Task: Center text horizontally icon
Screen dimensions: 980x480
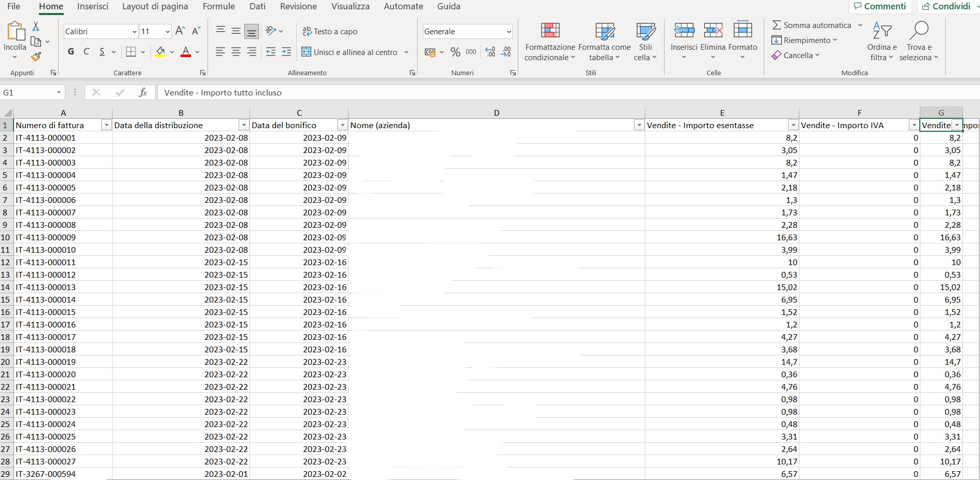Action: coord(236,52)
